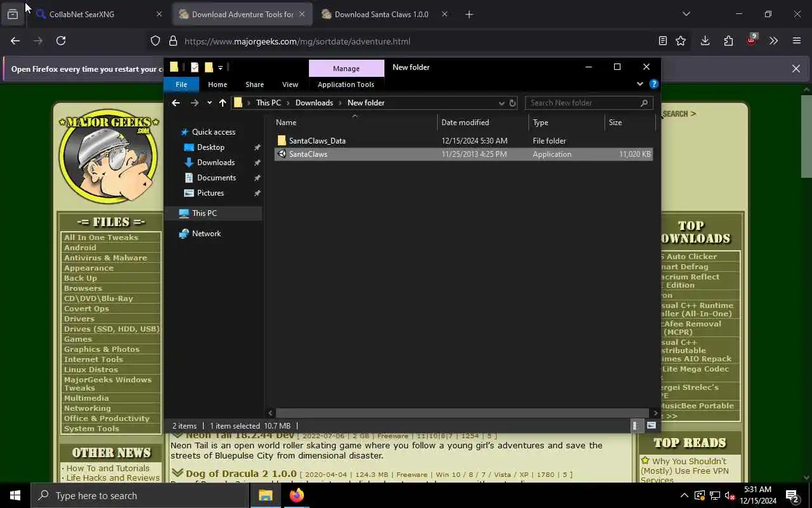Dismiss the Open Firefox every time notification
The width and height of the screenshot is (812, 508).
pyautogui.click(x=796, y=69)
